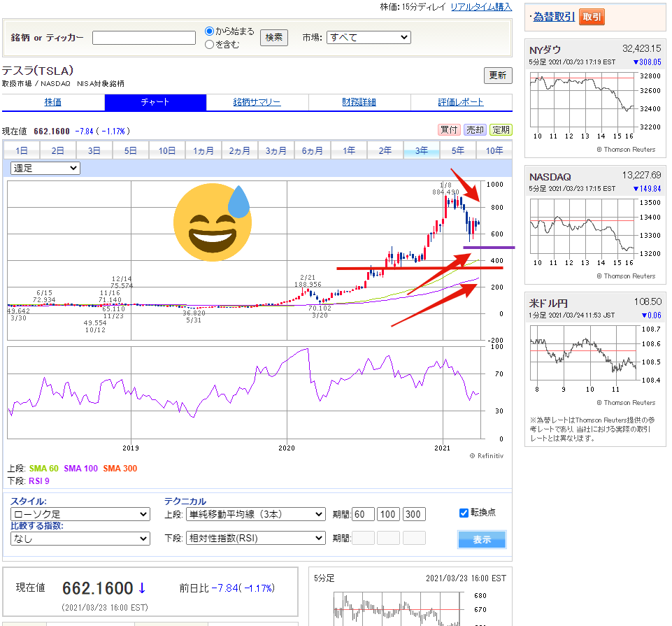The width and height of the screenshot is (672, 626).
Task: Open the 週足 candle interval dropdown
Action: (45, 168)
